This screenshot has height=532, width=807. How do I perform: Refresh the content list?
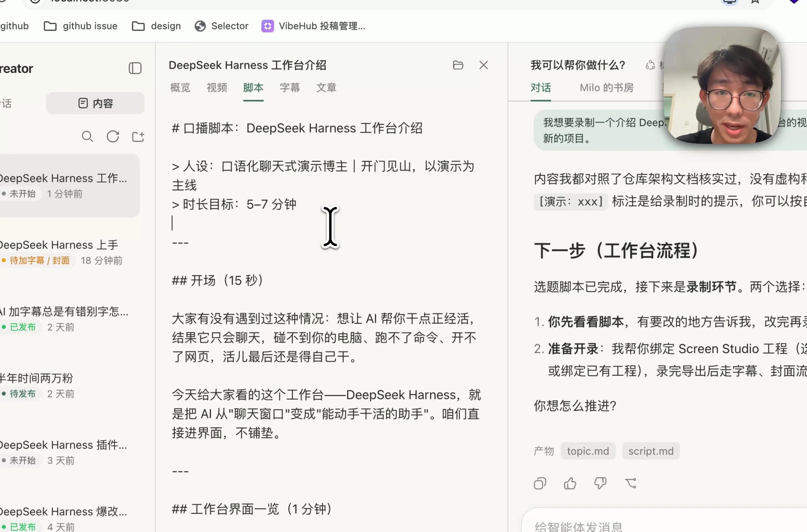(x=113, y=136)
